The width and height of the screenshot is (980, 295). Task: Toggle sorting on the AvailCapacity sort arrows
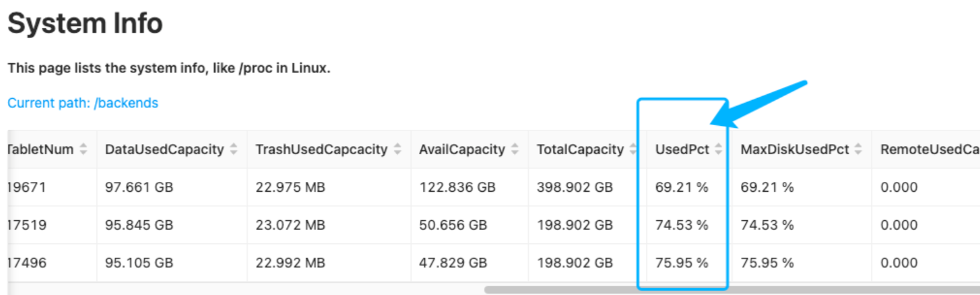coord(515,150)
